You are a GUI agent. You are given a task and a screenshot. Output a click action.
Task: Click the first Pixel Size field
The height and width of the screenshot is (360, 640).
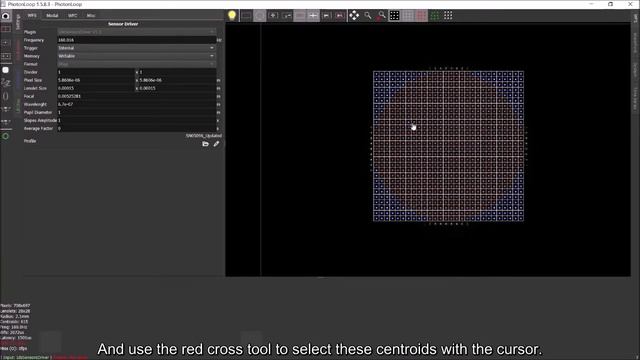coord(96,80)
